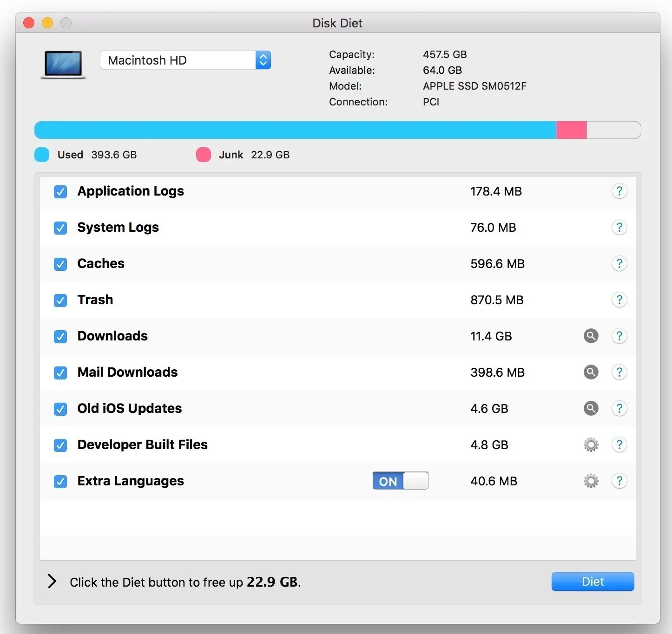672x634 pixels.
Task: Click the pink Junk legend dot
Action: click(x=204, y=154)
